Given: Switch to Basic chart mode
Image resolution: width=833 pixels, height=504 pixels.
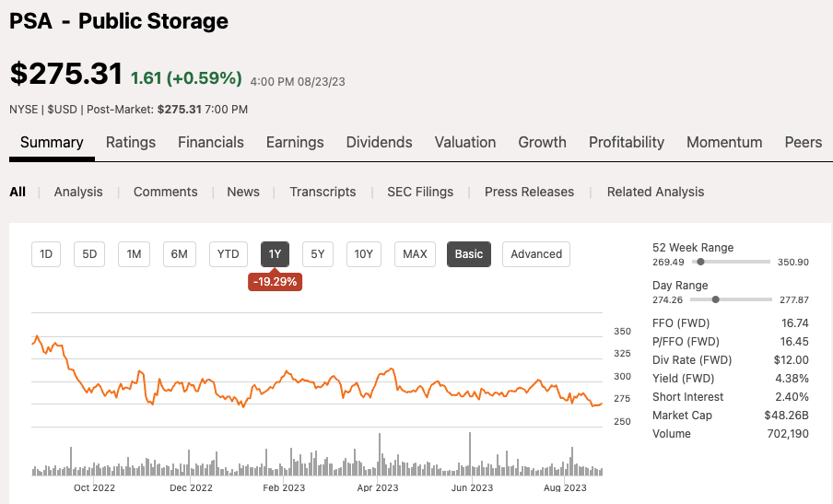Looking at the screenshot, I should coord(469,254).
